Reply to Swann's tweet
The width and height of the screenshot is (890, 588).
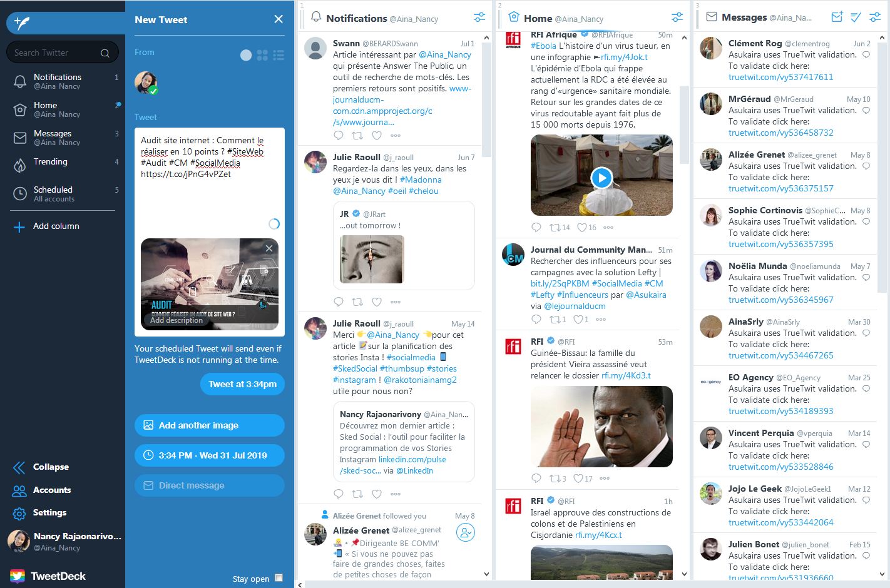pyautogui.click(x=339, y=135)
